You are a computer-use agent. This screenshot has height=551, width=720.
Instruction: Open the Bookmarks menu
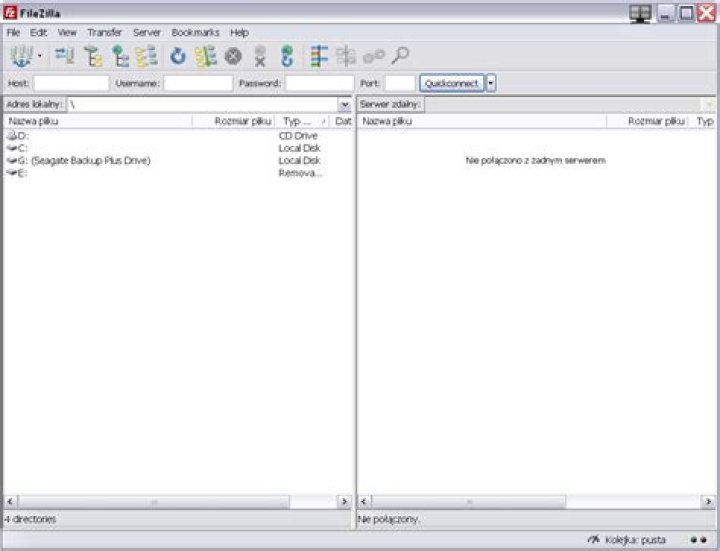[x=195, y=33]
